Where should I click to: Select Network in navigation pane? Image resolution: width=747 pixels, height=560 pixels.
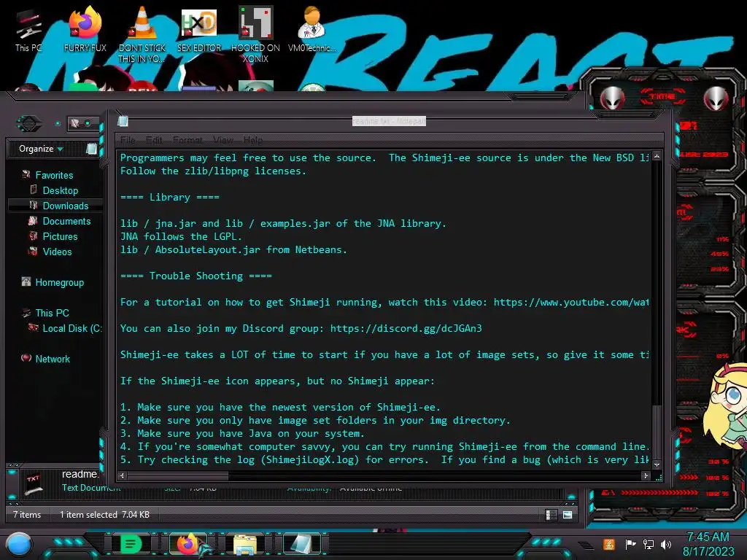53,359
